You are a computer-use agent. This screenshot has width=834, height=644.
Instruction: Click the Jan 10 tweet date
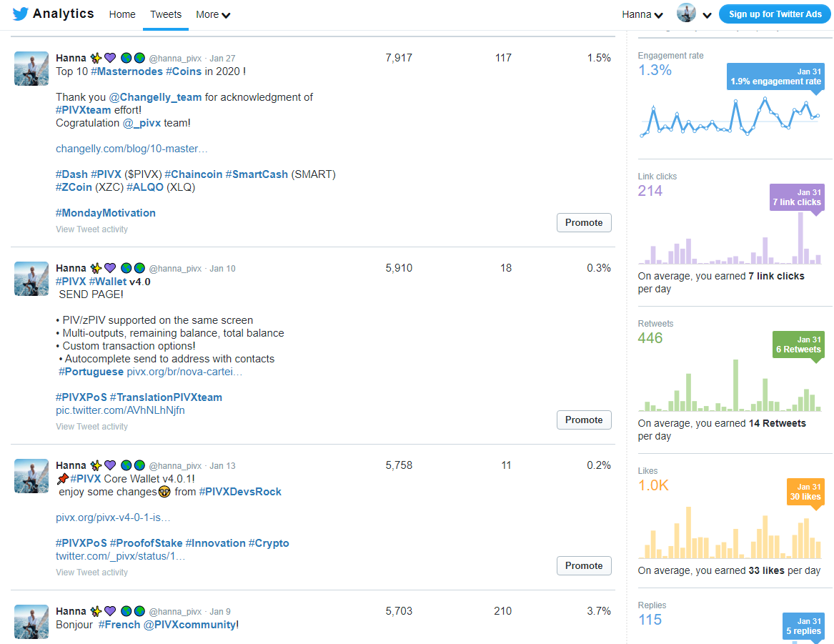coord(222,269)
